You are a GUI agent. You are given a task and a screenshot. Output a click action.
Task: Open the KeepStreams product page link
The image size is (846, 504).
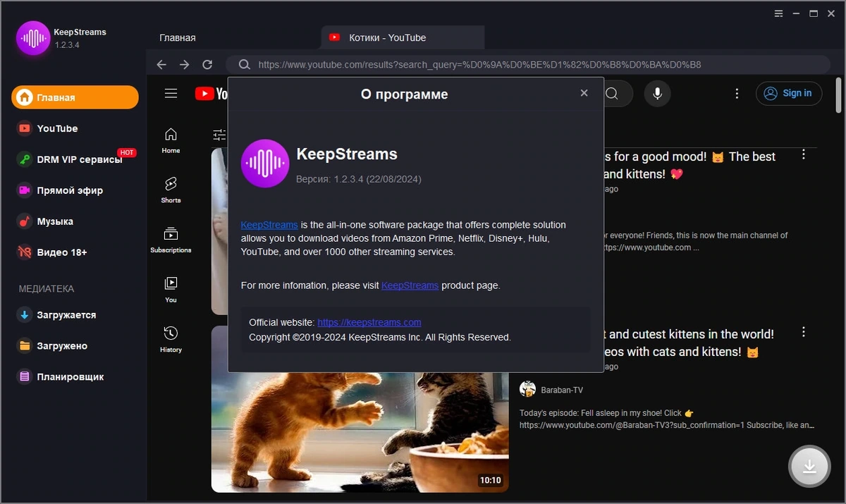click(x=410, y=285)
